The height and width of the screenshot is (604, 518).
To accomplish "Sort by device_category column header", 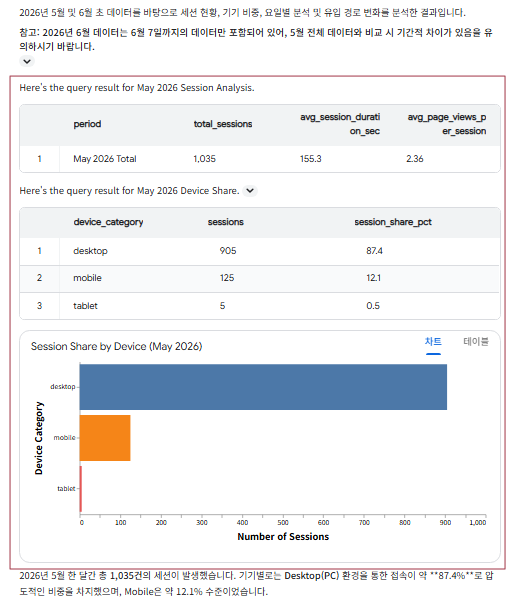I will pos(108,222).
